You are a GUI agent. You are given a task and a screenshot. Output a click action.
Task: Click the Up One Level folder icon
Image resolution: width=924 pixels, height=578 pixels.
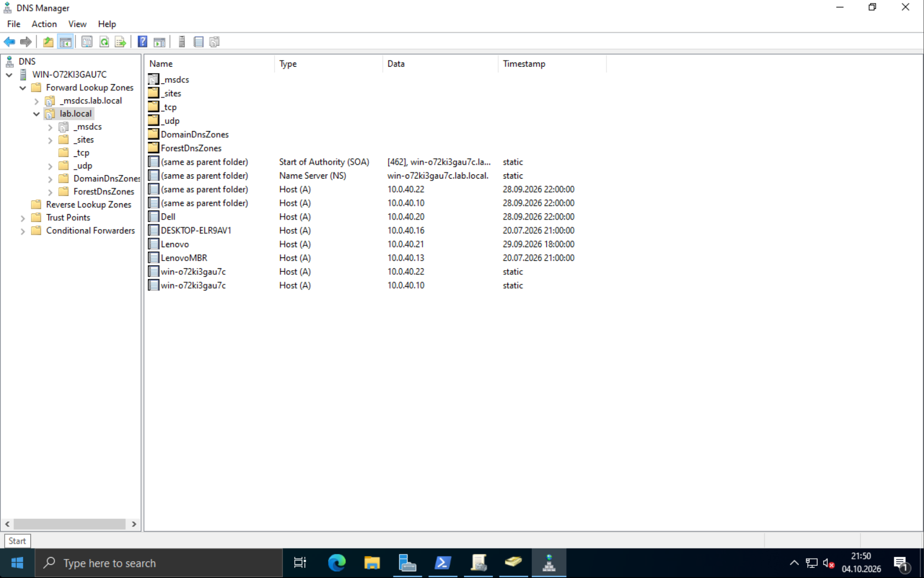tap(48, 42)
